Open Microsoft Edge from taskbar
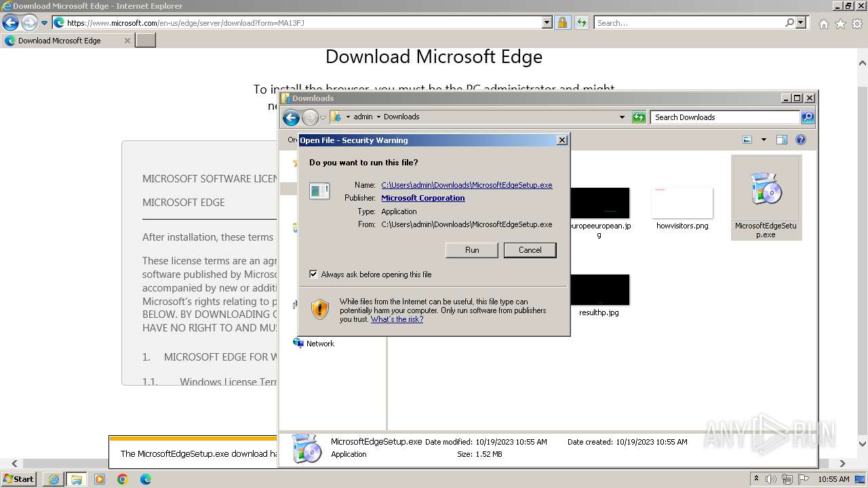The image size is (868, 488). 145,479
